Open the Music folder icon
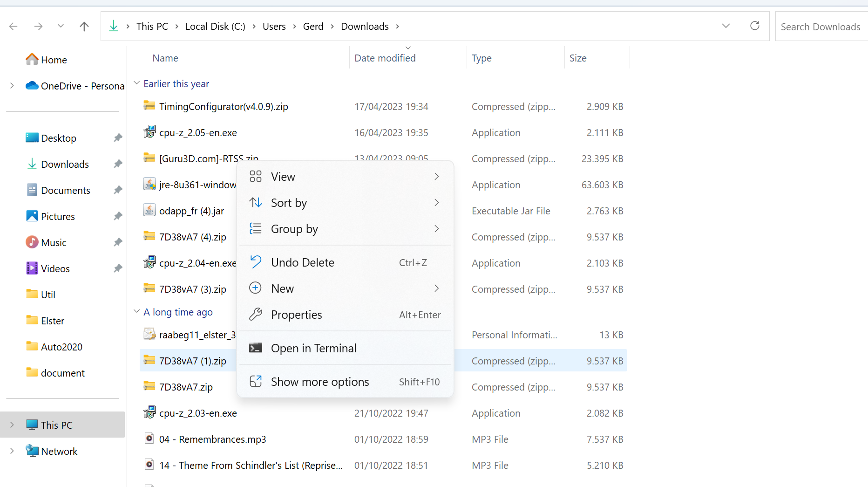Viewport: 868px width, 487px height. pos(32,242)
